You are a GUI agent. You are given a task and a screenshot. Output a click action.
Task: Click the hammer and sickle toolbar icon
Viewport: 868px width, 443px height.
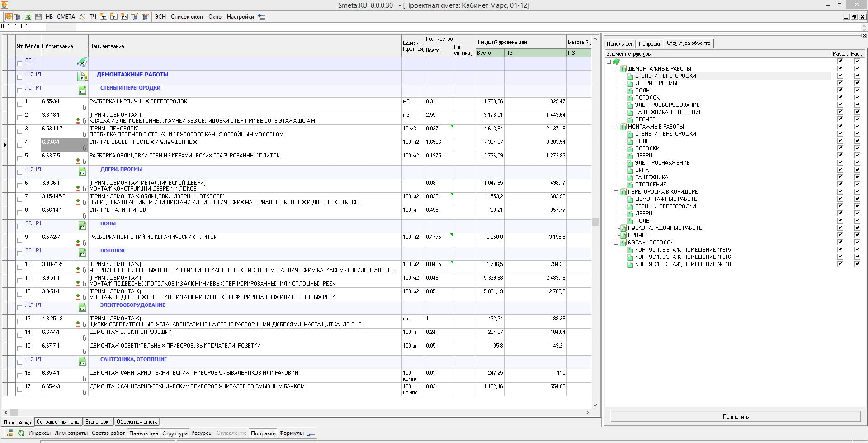pyautogui.click(x=82, y=17)
